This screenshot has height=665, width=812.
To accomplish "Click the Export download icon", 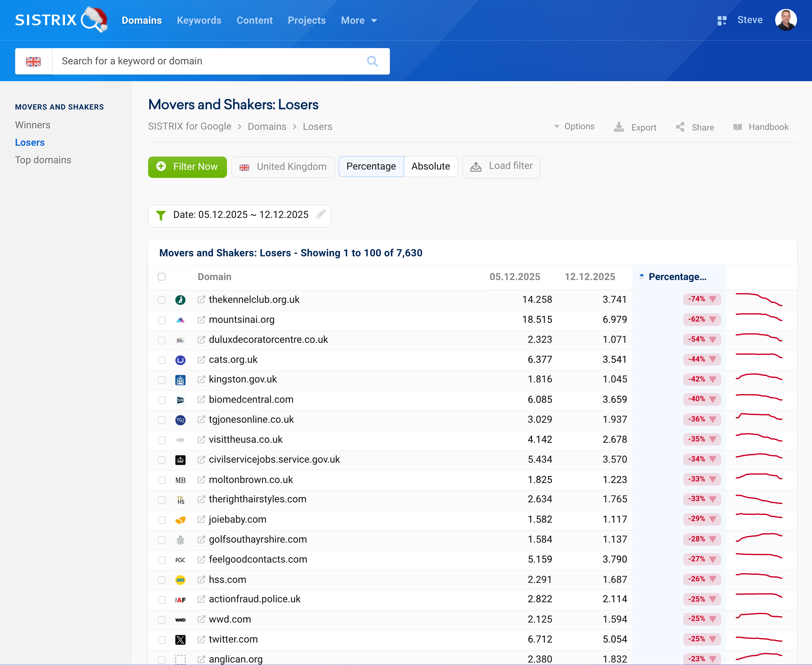I will 619,127.
